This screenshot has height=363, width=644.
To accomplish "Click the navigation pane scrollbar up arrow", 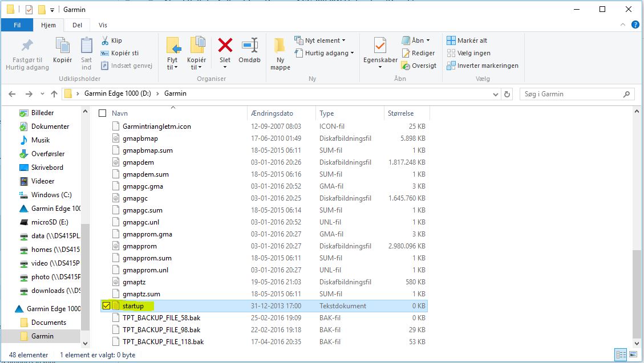I will coord(85,111).
